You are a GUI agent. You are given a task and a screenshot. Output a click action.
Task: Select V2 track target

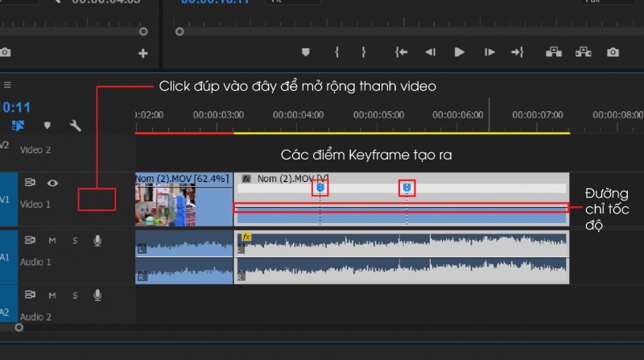coord(5,145)
